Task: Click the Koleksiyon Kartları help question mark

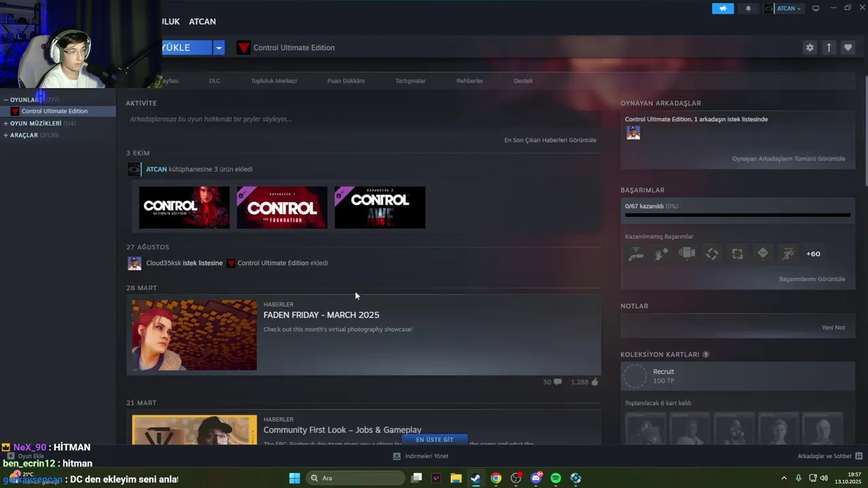Action: [706, 354]
